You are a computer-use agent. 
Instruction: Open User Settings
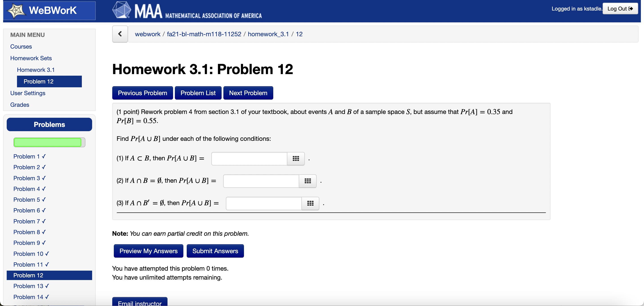28,93
